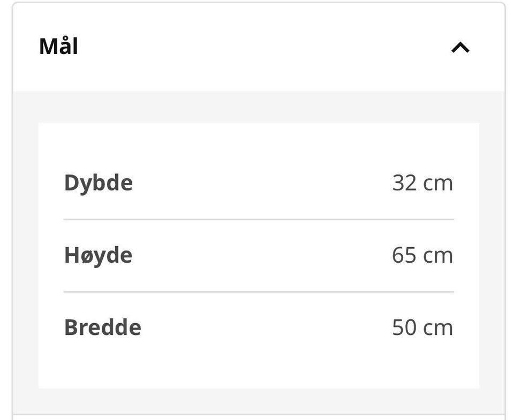Click the Mål accordion header bar

pos(259,47)
